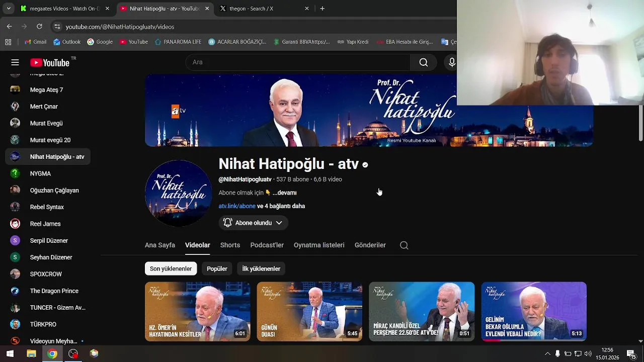Screen dimensions: 644x362
Task: Click the search magnifier button
Action: tap(424, 62)
